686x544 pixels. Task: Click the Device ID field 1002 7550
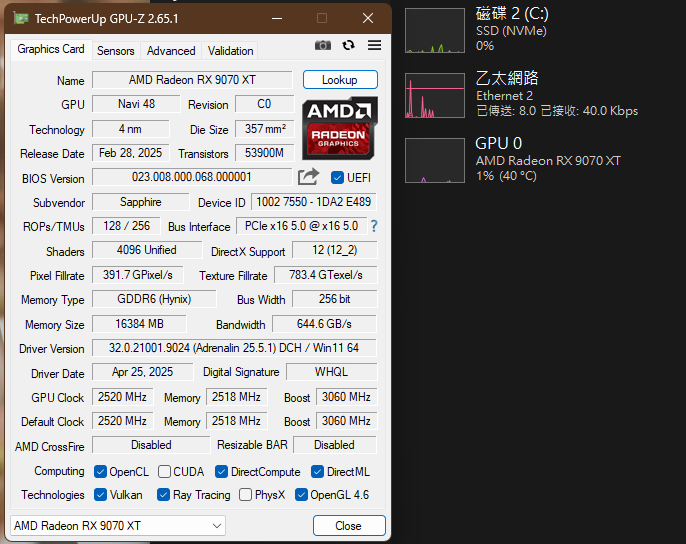point(314,202)
